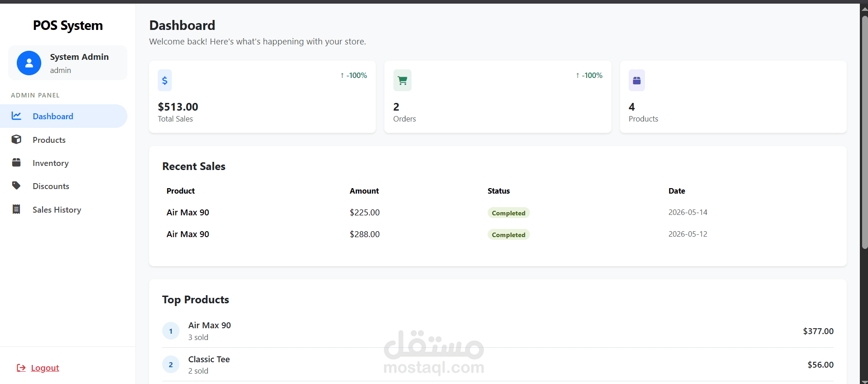Click the Products box icon in sidebar

(x=16, y=140)
